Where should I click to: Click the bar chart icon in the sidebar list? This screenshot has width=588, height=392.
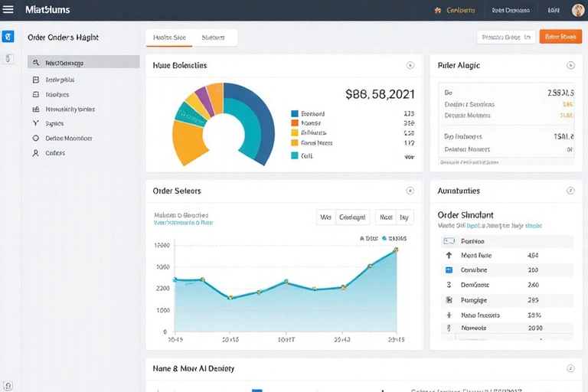pos(36,109)
